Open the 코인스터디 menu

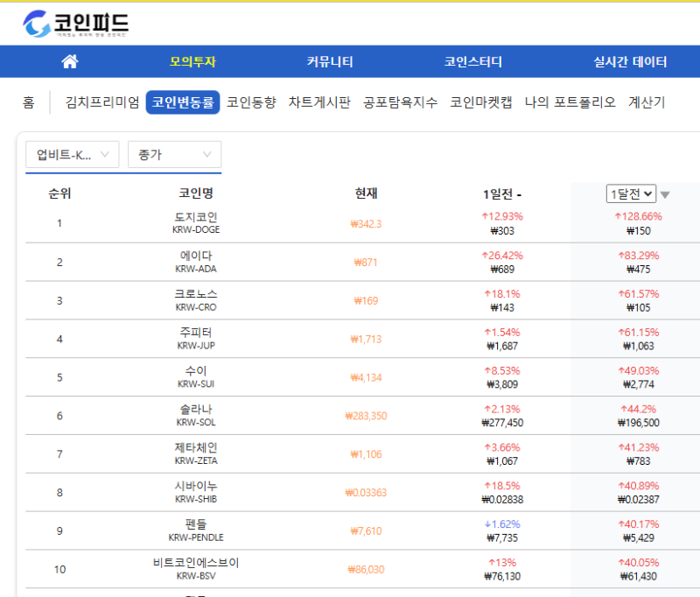[x=473, y=61]
